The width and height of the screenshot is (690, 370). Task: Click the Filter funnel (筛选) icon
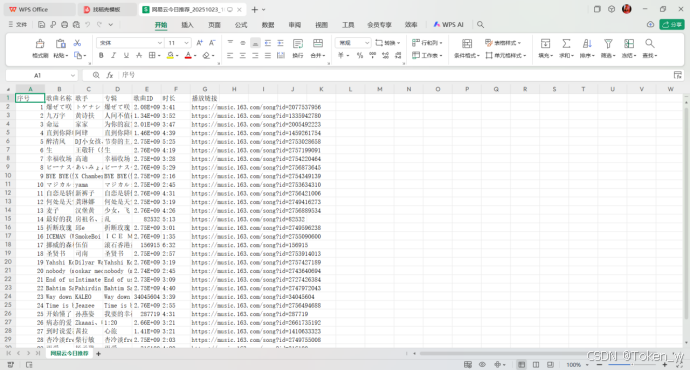(x=608, y=44)
